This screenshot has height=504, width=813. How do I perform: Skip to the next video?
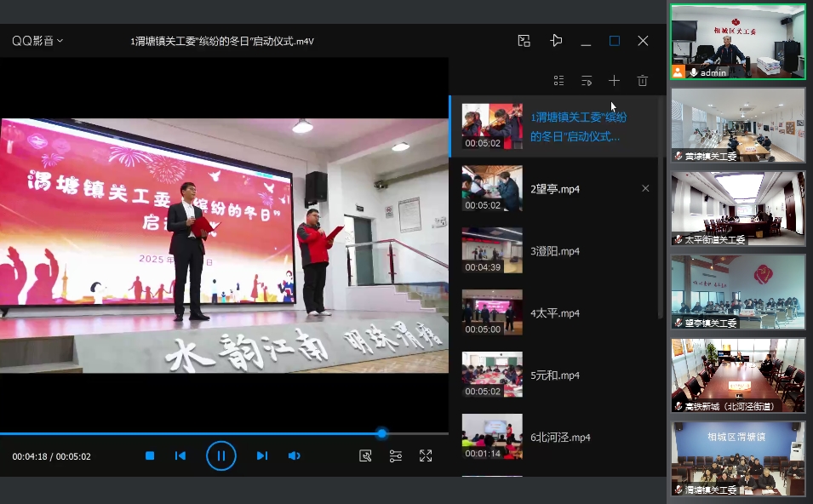pos(262,455)
